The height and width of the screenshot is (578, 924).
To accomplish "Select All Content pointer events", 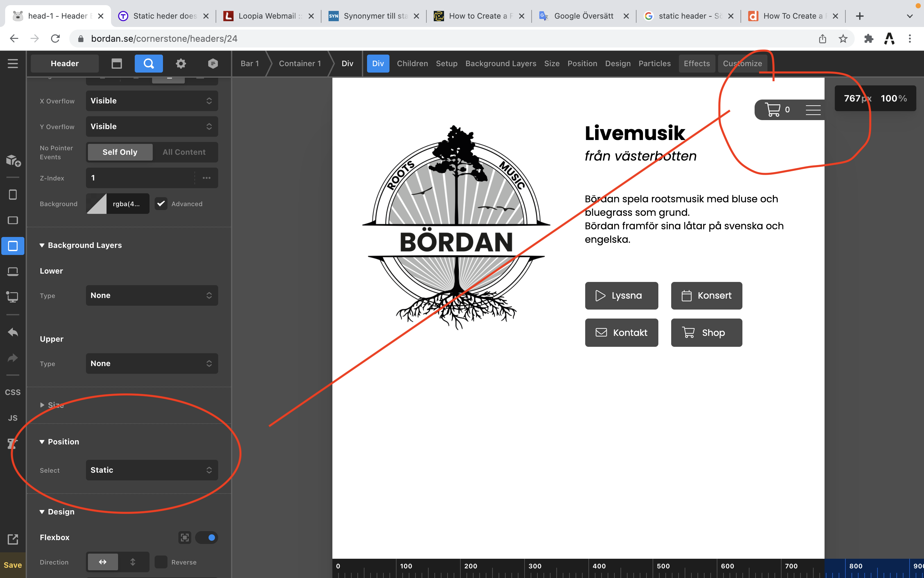I will (x=184, y=152).
